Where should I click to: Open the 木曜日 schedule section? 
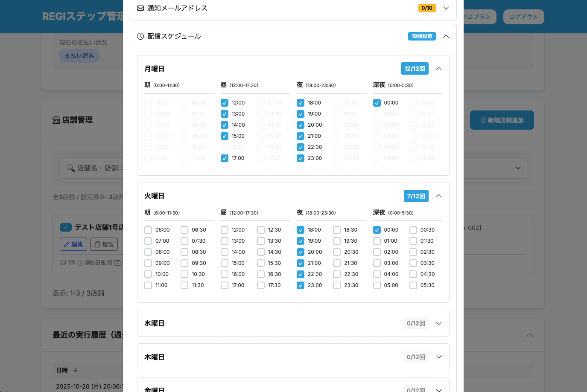[x=439, y=357]
